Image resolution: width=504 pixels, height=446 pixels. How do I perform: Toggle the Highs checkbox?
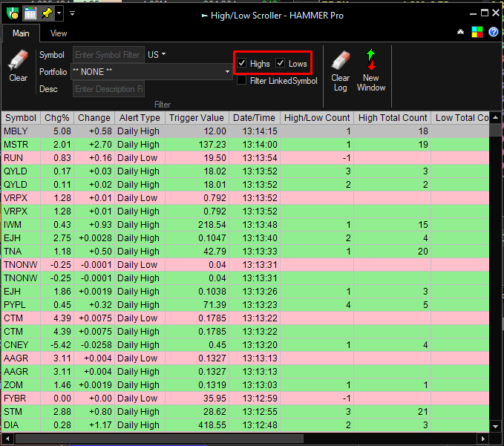tap(242, 63)
